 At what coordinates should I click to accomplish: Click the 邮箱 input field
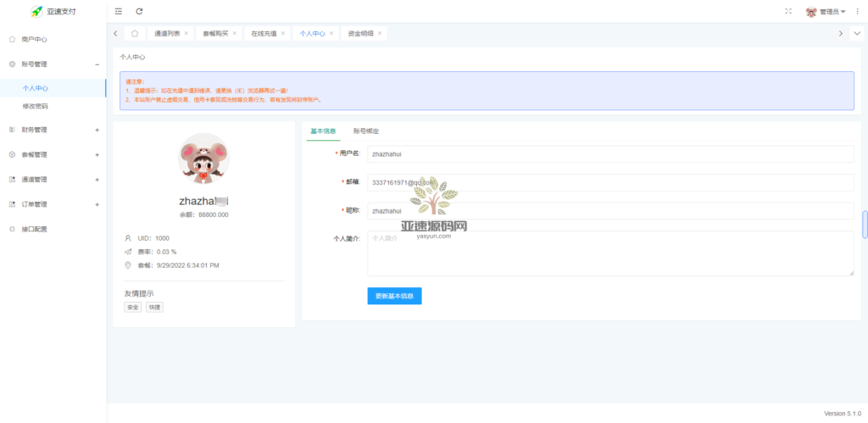pos(610,183)
